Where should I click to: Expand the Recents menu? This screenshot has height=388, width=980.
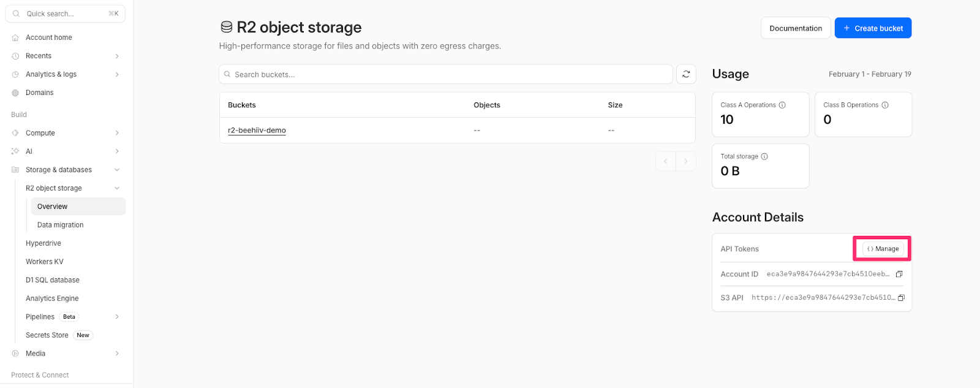click(117, 56)
